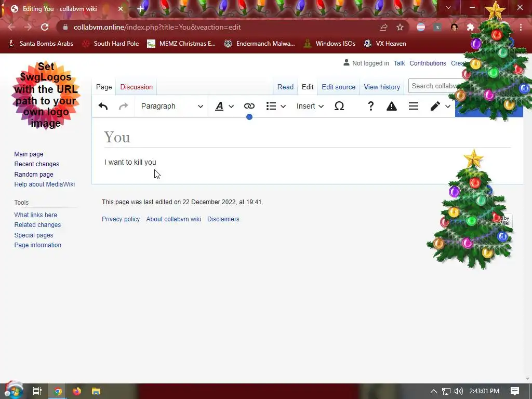Viewport: 532px width, 399px height.
Task: Open the Disclaimers link
Action: [x=223, y=219]
